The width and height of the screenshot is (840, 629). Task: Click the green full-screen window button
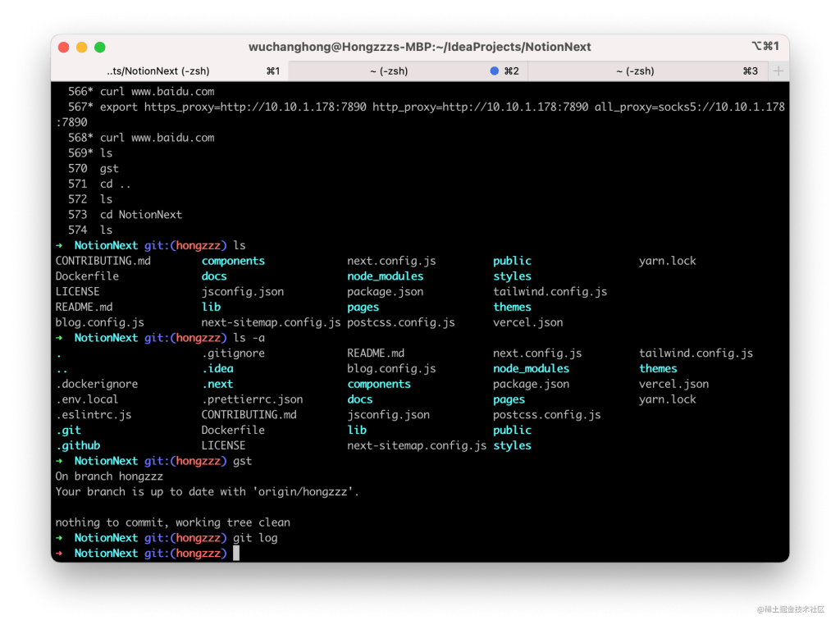click(x=100, y=48)
